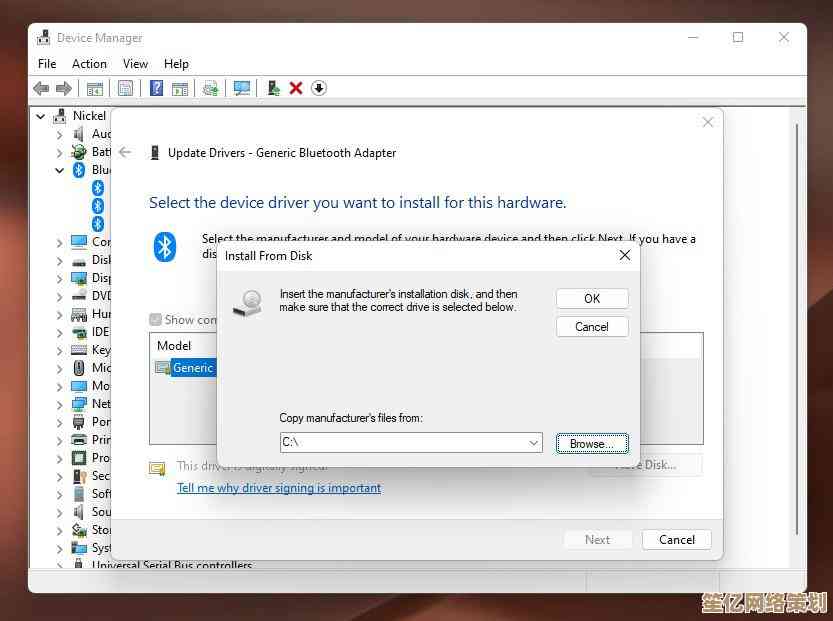Collapse the Bluetooth category in device tree

tap(60, 170)
